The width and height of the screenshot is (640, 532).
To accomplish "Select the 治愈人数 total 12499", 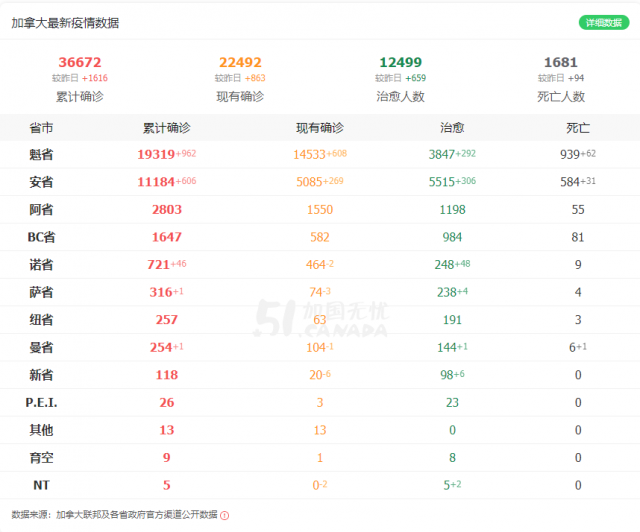I will pyautogui.click(x=400, y=62).
